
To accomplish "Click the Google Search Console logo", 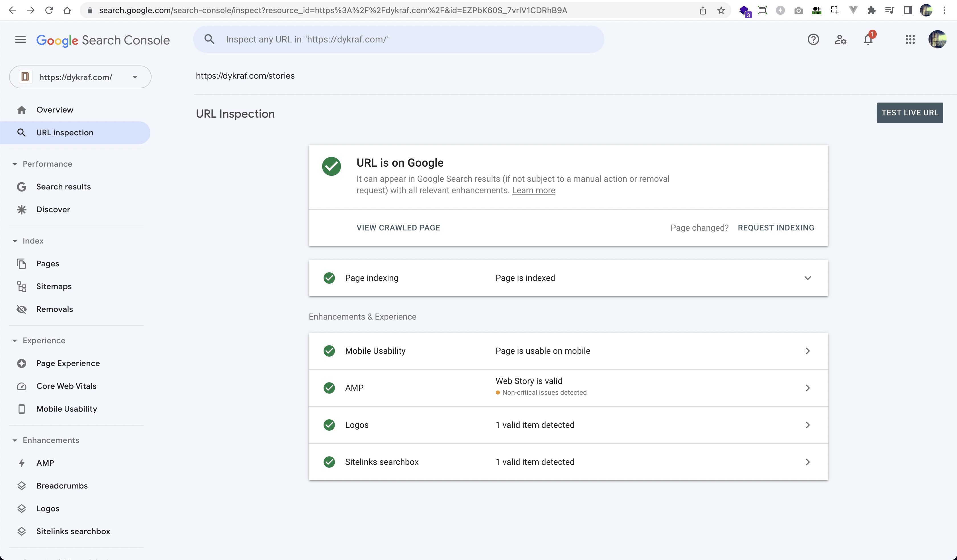I will pos(103,40).
